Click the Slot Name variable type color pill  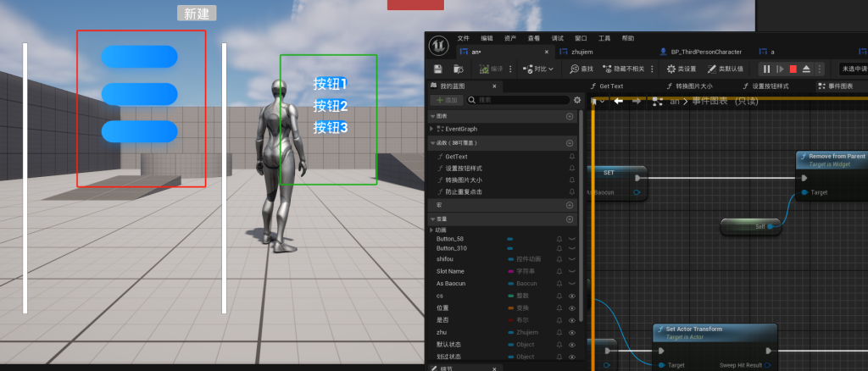pos(509,271)
